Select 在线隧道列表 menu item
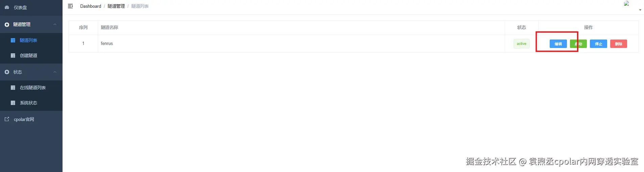The height and width of the screenshot is (172, 644). click(x=33, y=88)
